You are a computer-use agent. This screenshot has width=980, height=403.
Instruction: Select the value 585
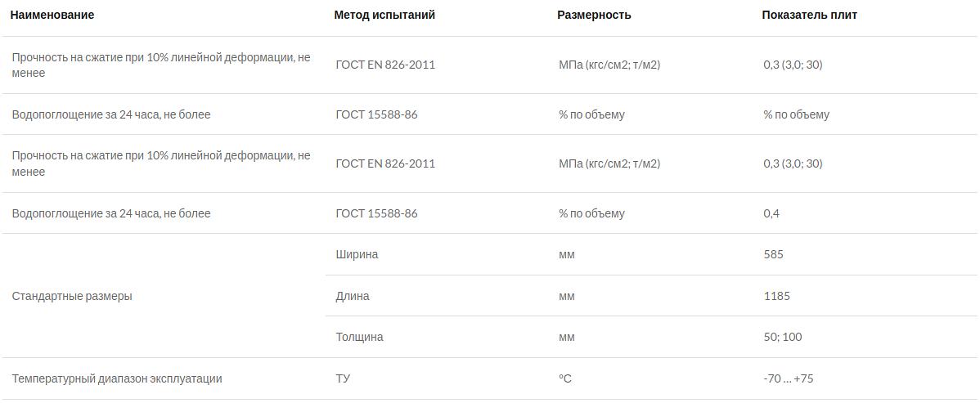point(773,255)
